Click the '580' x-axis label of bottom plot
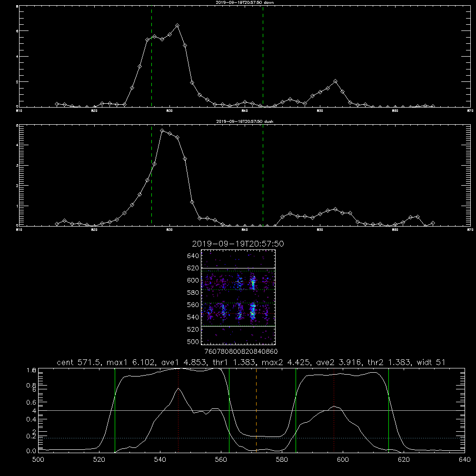This screenshot has width=476, height=476. [282, 460]
